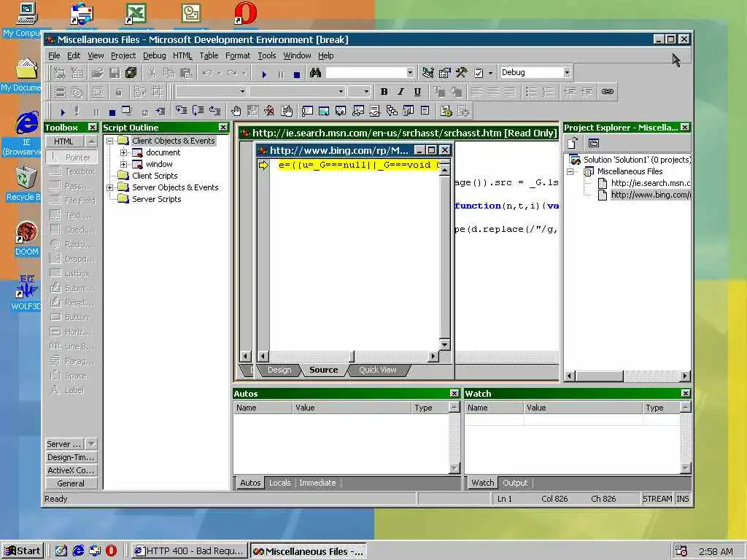747x560 pixels.
Task: Click Step Over in the debug toolbar
Action: [198, 111]
